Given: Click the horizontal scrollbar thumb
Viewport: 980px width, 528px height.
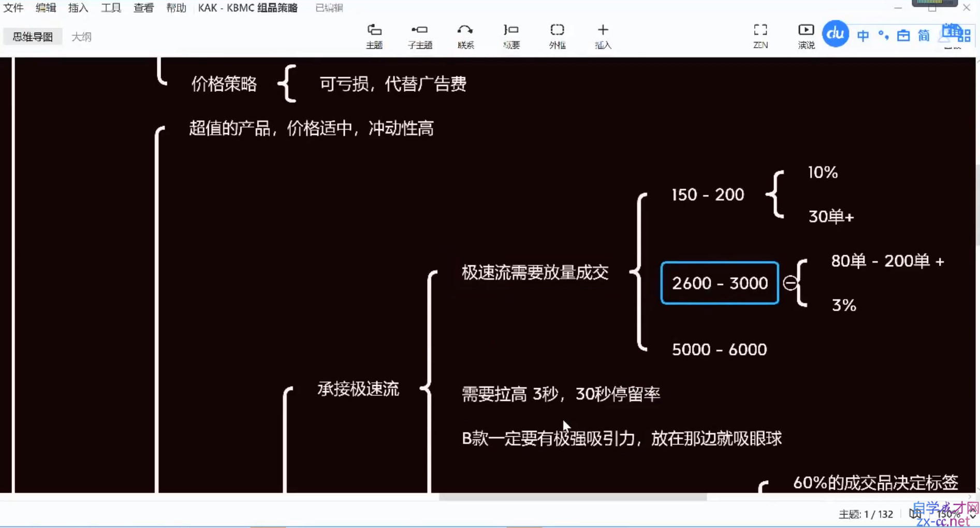Looking at the screenshot, I should click(x=573, y=497).
